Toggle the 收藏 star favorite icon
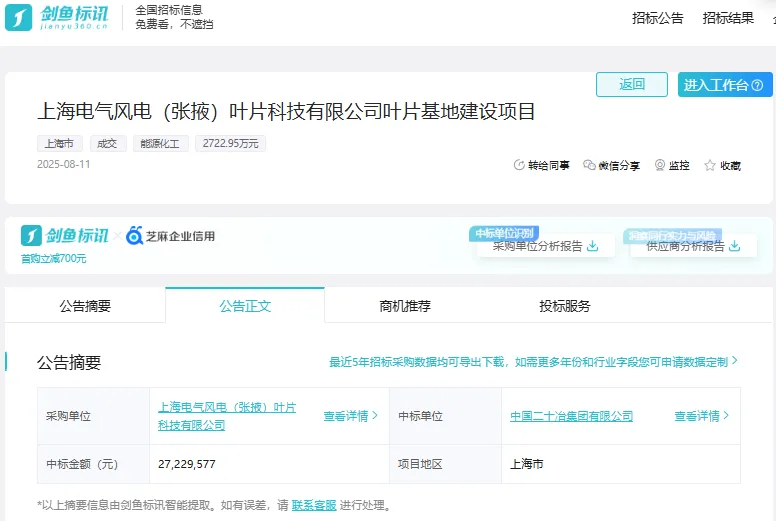Viewport: 776px width, 521px height. 710,166
